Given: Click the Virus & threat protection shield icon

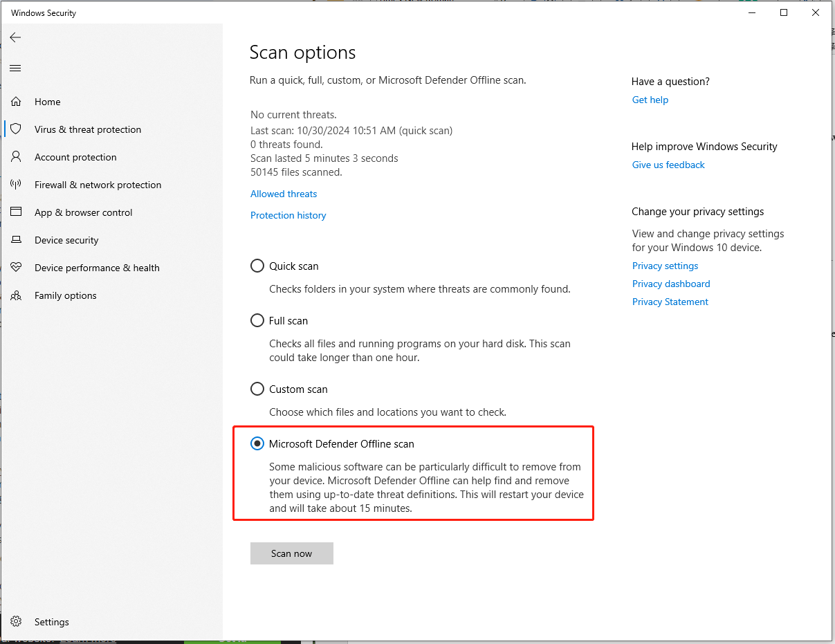Looking at the screenshot, I should point(16,129).
